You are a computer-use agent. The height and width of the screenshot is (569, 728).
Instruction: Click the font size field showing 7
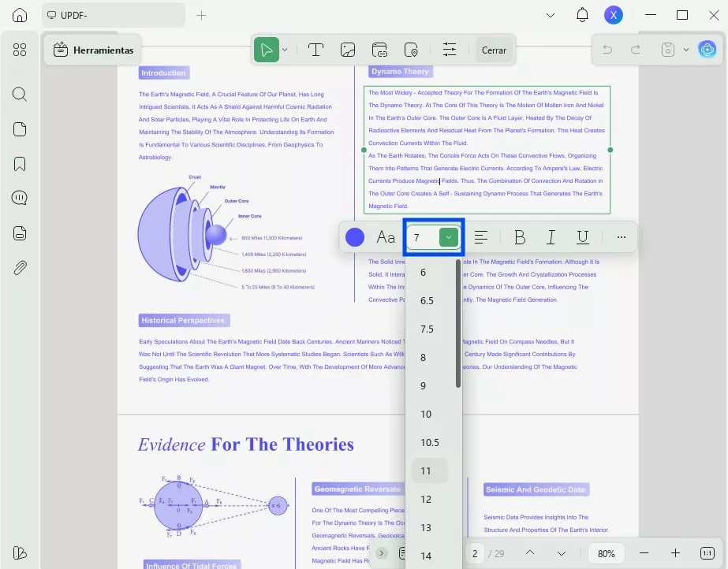tap(423, 237)
